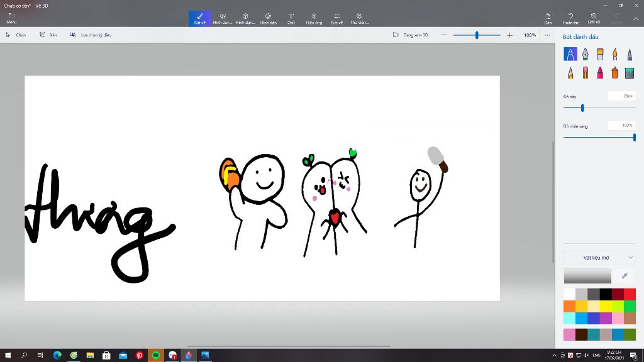Open the Lịch sử (History) panel

coord(594,18)
